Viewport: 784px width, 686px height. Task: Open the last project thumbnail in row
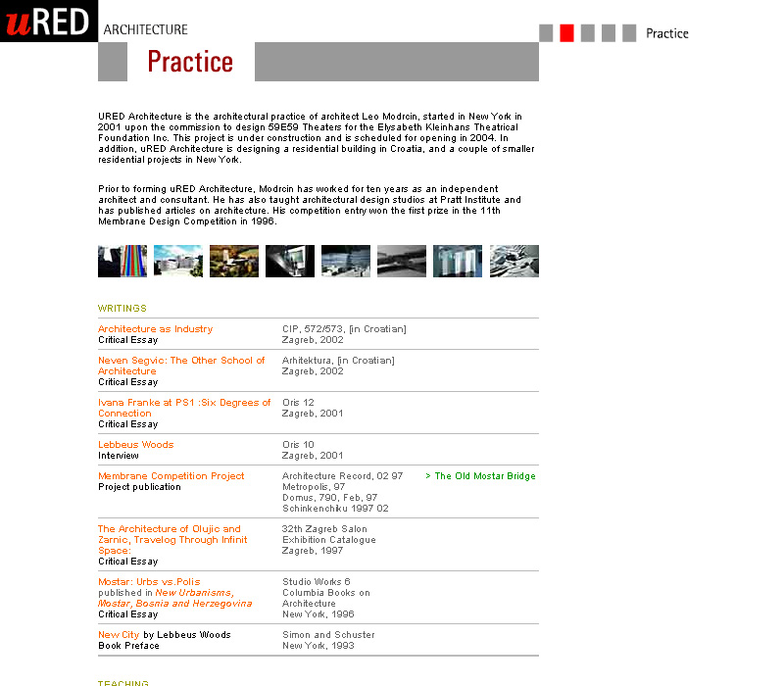(x=514, y=262)
